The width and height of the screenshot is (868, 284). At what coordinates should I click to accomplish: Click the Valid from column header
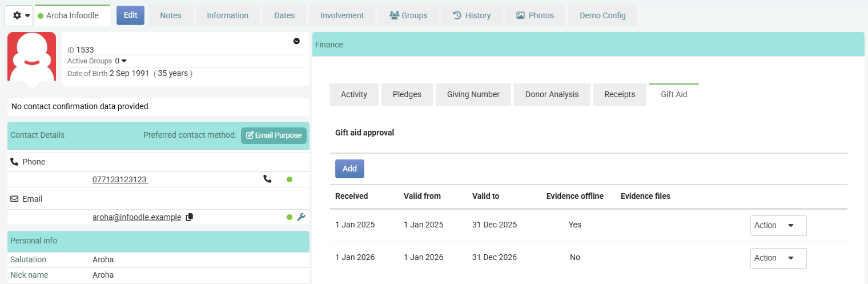[422, 196]
